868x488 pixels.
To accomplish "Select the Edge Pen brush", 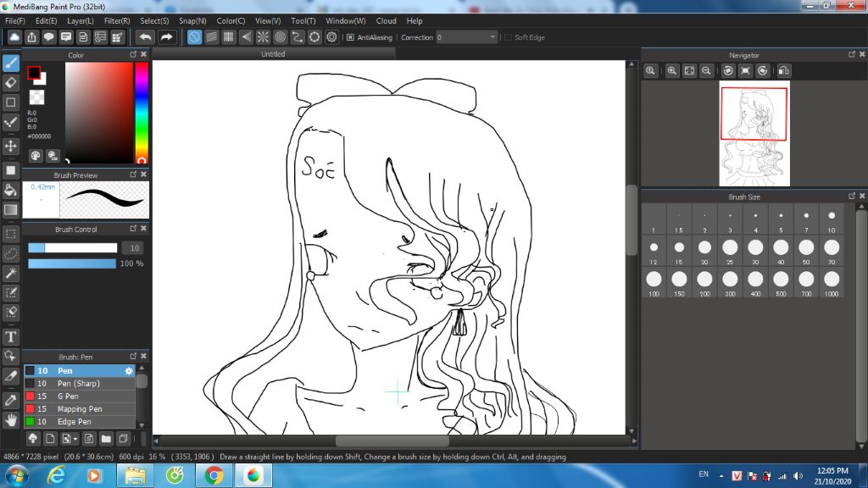I will click(x=80, y=422).
